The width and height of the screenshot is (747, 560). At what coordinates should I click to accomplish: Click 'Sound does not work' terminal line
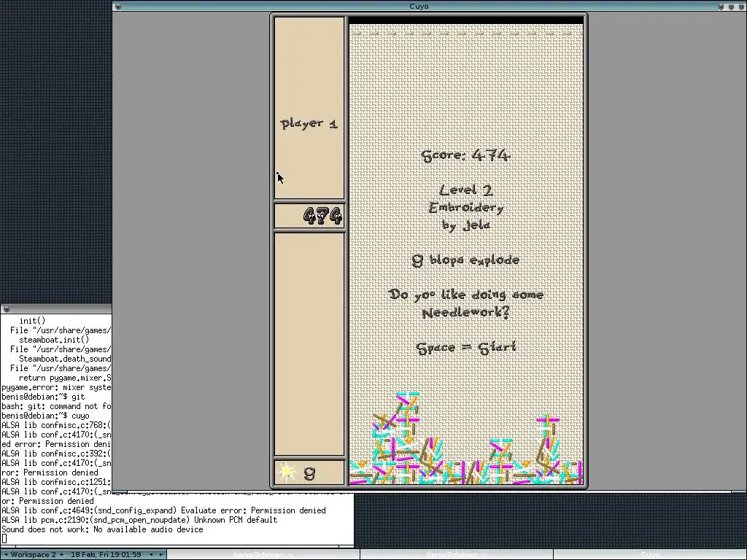102,529
